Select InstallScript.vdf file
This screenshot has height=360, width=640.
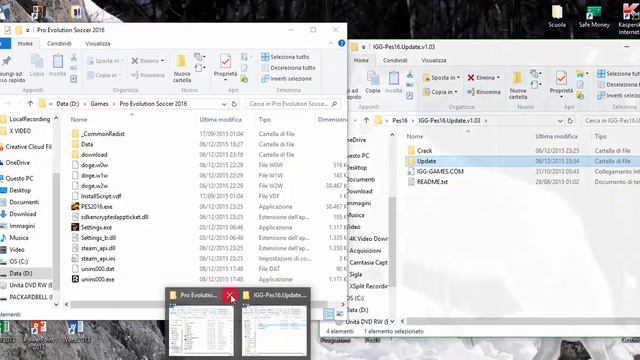coord(101,196)
